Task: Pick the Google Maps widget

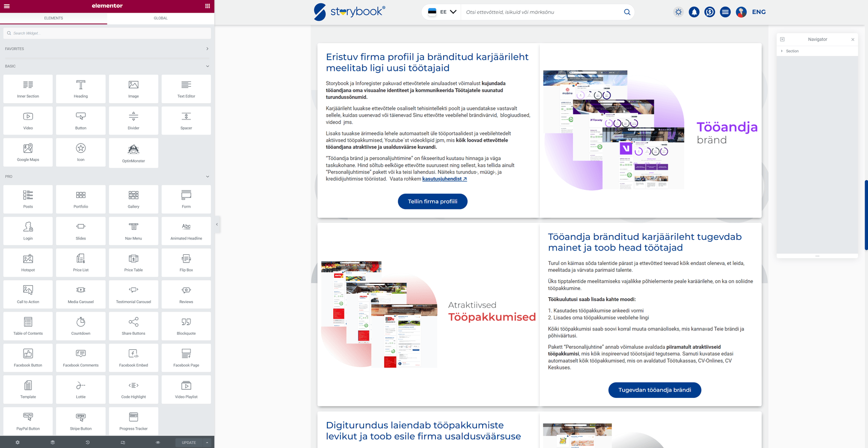Action: (28, 152)
